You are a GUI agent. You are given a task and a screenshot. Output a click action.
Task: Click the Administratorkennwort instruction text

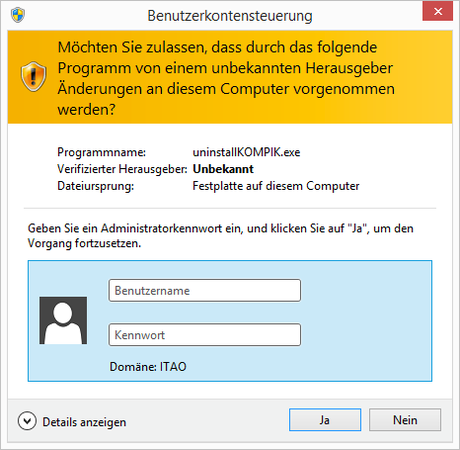coord(221,236)
